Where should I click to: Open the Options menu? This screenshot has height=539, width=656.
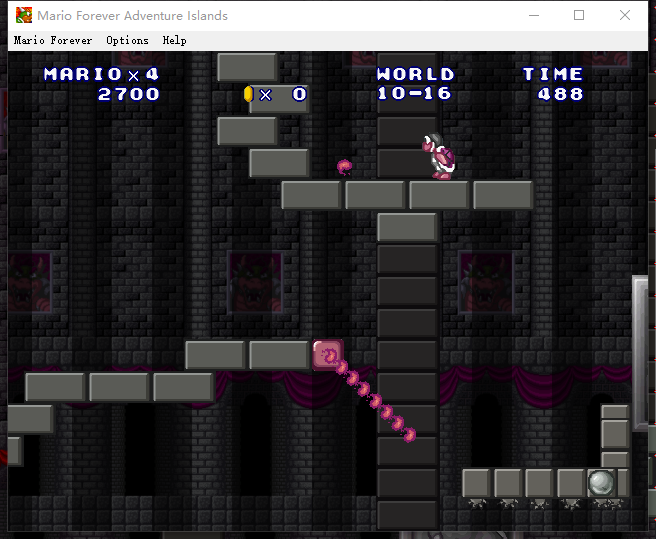point(127,41)
